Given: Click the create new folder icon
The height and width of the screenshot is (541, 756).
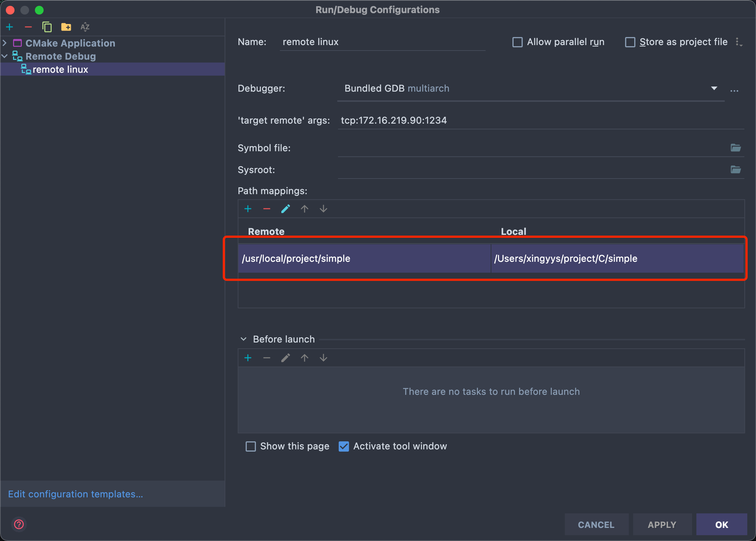Looking at the screenshot, I should click(x=66, y=27).
